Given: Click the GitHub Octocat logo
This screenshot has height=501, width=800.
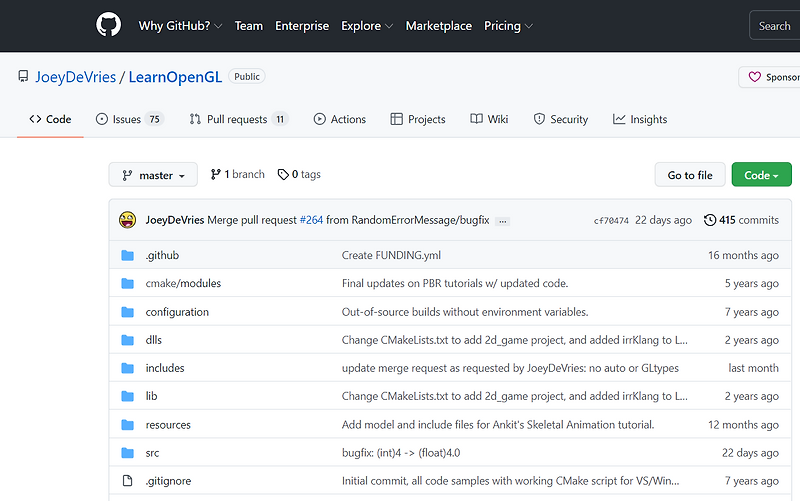Looking at the screenshot, I should tap(108, 25).
